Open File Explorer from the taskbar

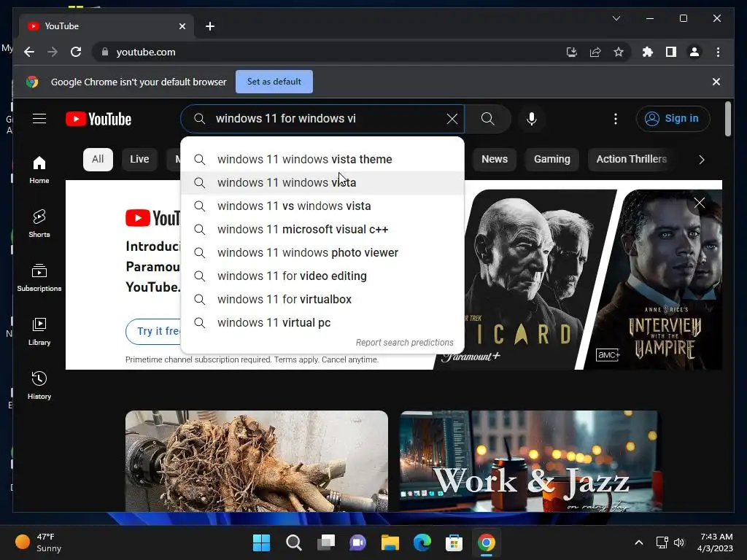[390, 542]
